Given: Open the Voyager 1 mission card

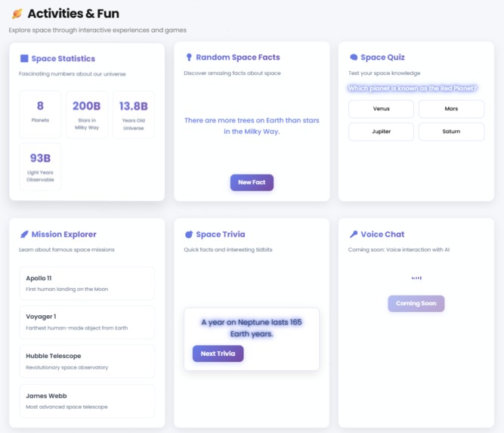Looking at the screenshot, I should tap(87, 322).
